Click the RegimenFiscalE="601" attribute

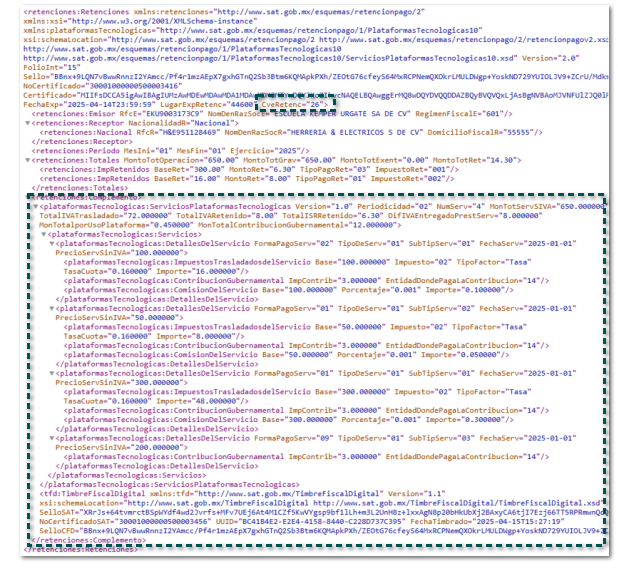click(x=460, y=114)
